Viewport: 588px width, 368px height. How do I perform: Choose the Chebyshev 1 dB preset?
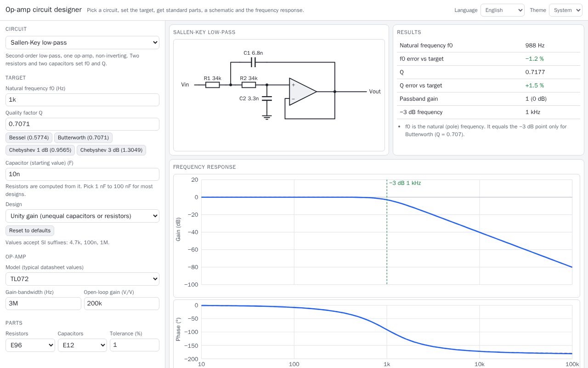click(x=40, y=150)
